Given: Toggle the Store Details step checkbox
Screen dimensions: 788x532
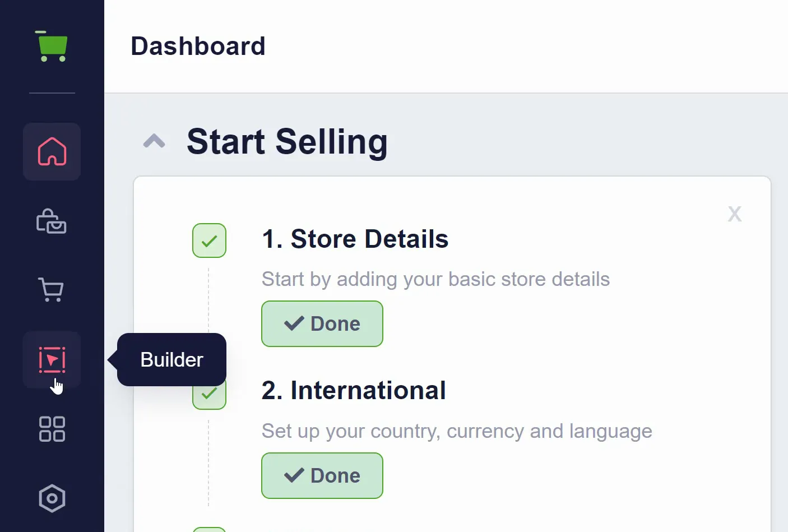Looking at the screenshot, I should (x=209, y=240).
